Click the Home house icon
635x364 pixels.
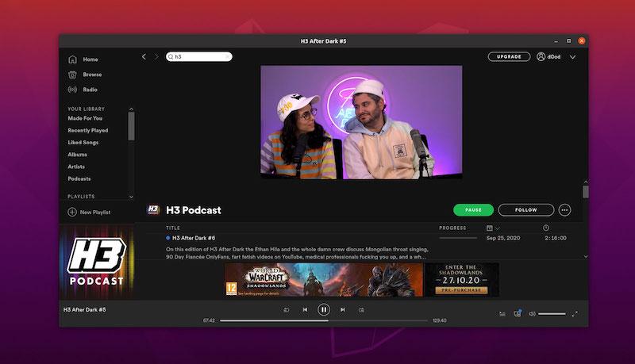[x=72, y=59]
